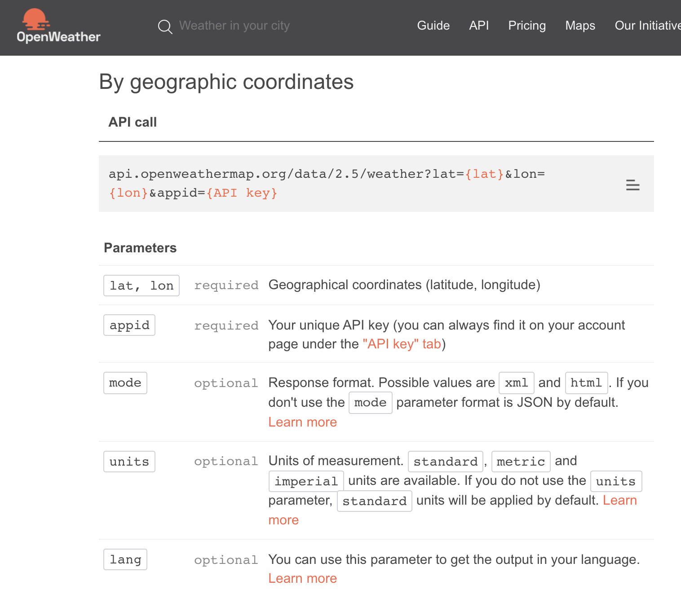Open the Guide menu item
The image size is (681, 616).
433,26
